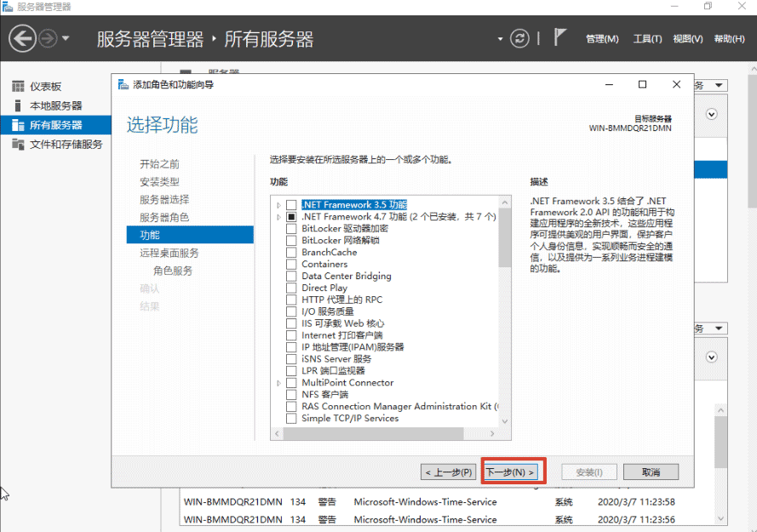Select the Dashboard (仪表板) sidebar icon
757x532 pixels.
18,87
